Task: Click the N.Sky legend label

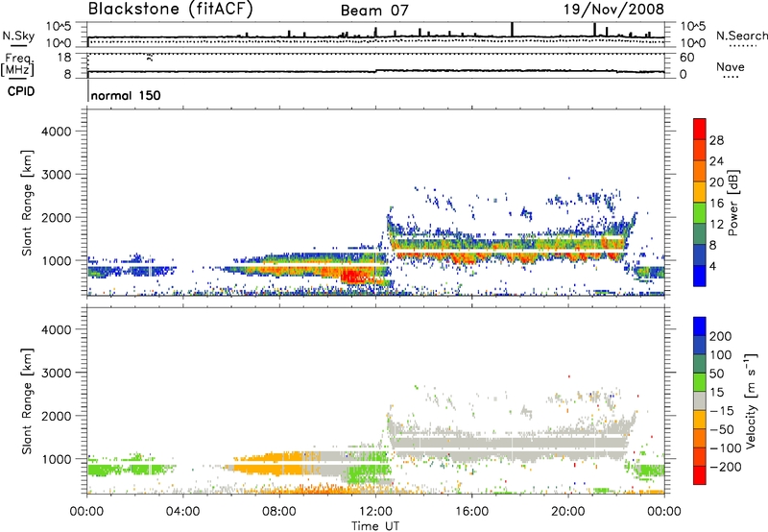Action: (18, 36)
